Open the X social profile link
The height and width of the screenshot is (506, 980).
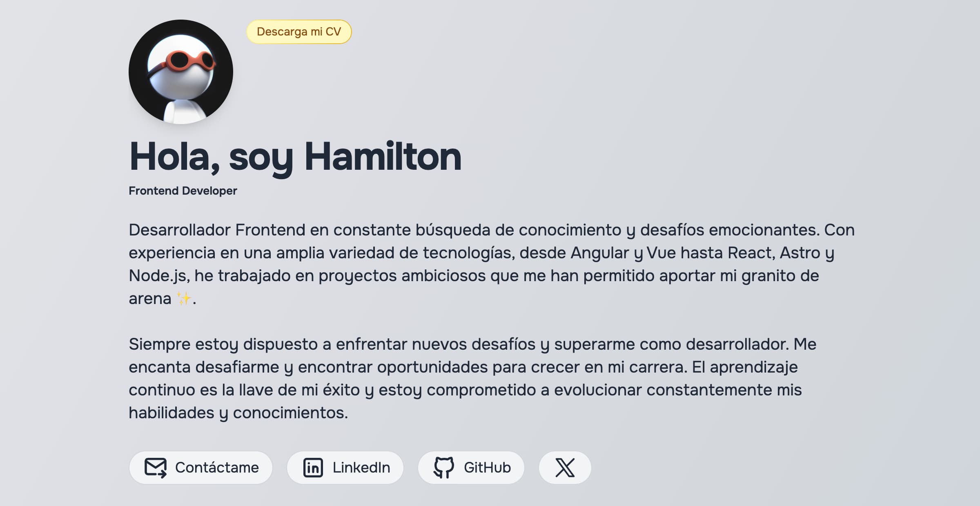coord(565,468)
